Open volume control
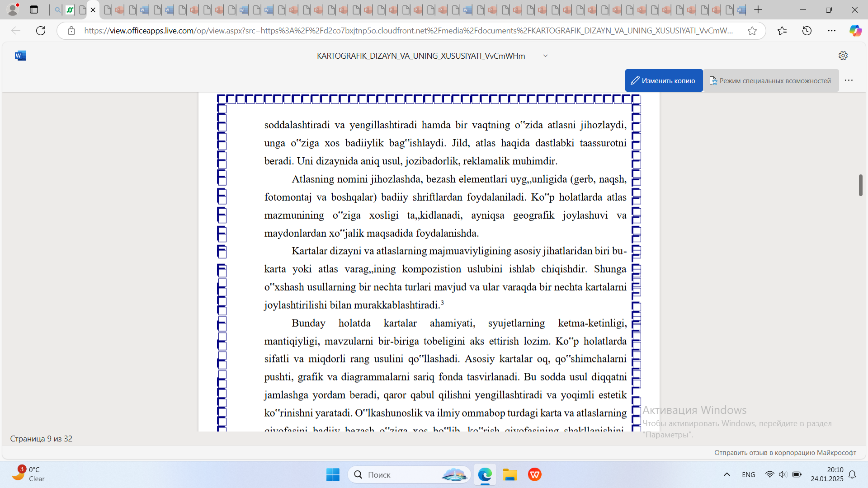The image size is (868, 488). [783, 474]
